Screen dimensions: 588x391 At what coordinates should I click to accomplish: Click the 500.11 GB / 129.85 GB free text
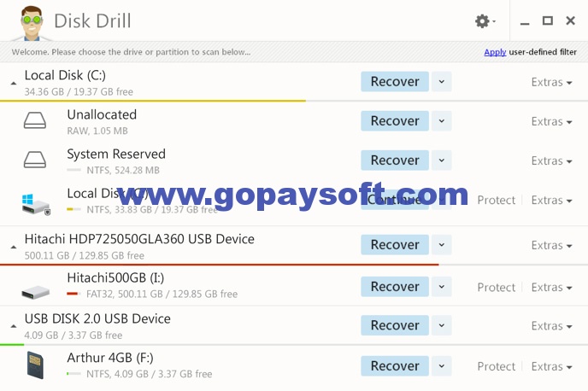(85, 256)
